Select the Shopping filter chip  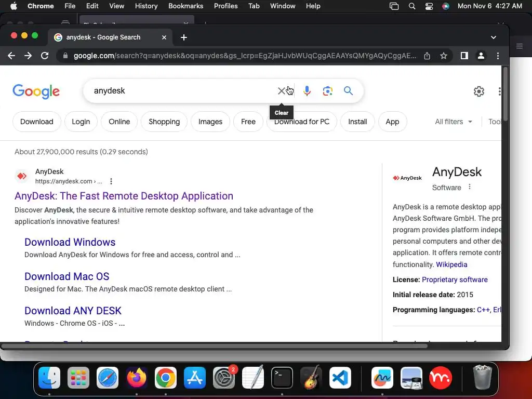click(164, 122)
